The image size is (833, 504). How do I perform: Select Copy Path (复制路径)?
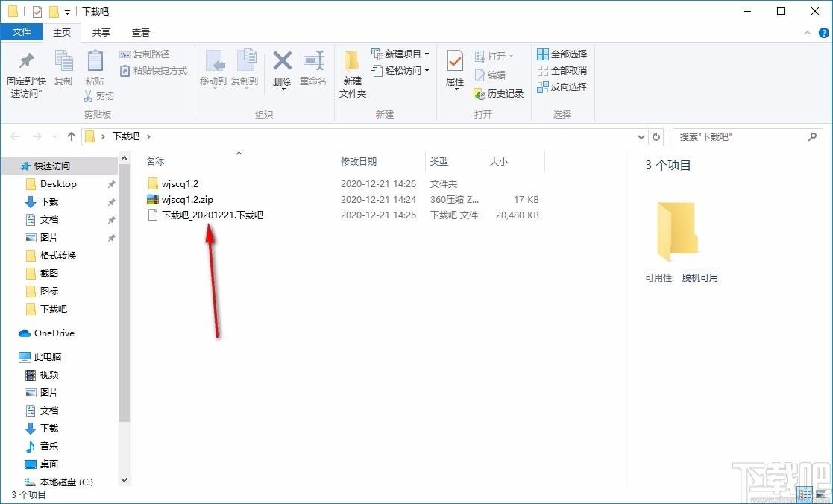point(145,54)
